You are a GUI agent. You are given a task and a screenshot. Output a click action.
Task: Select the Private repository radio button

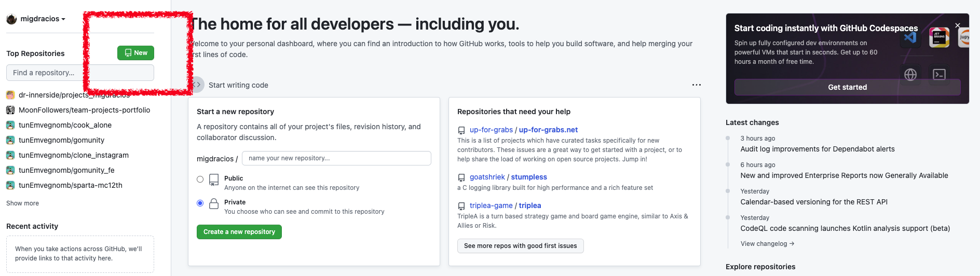click(200, 203)
